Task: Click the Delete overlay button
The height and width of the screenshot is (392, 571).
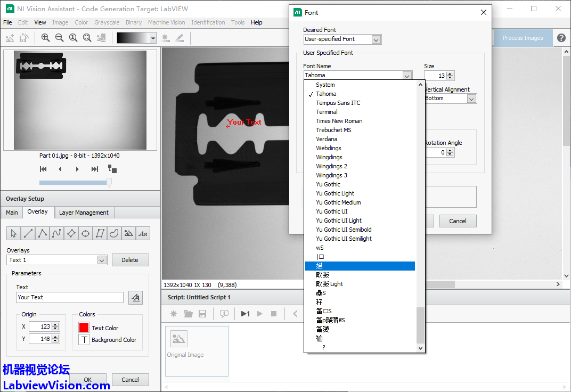Action: [130, 260]
